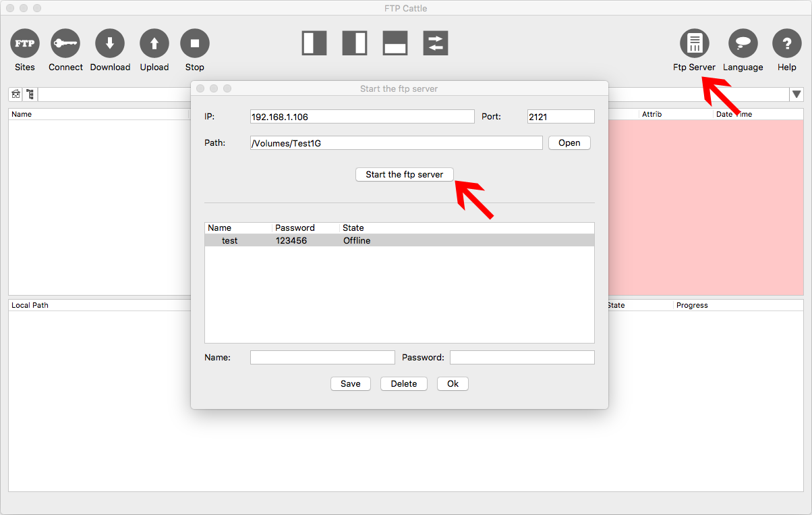This screenshot has width=812, height=515.
Task: Click the local path field
Action: [114, 94]
